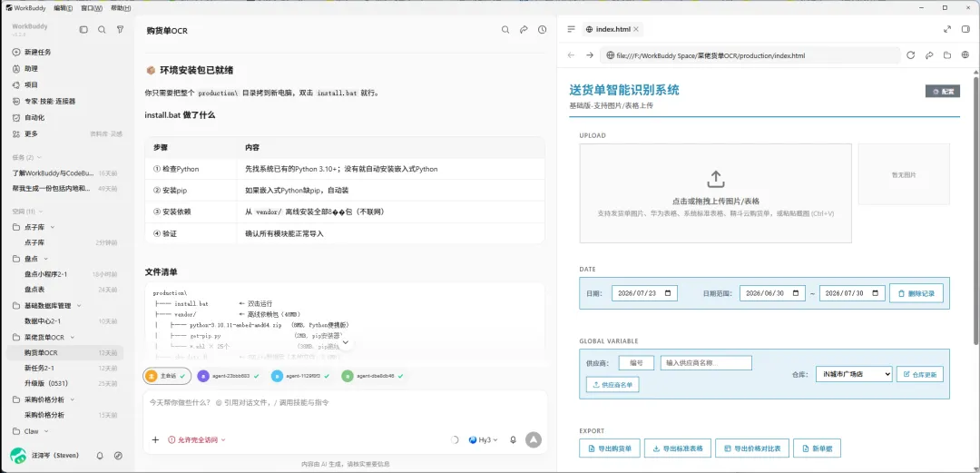Search within the 购货单OCR conversation
This screenshot has width=980, height=473.
505,29
